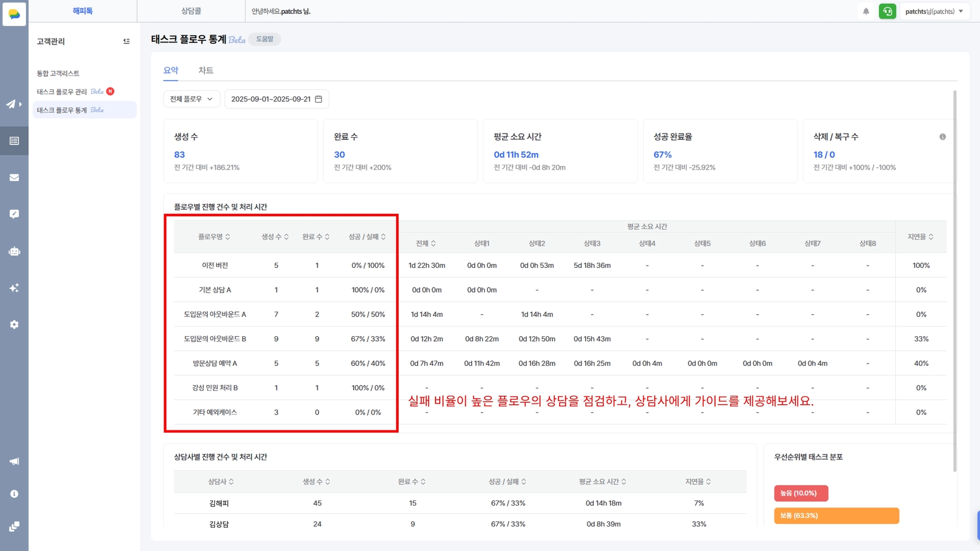This screenshot has width=980, height=551.
Task: Open patchts account dropdown menu
Action: click(x=934, y=11)
